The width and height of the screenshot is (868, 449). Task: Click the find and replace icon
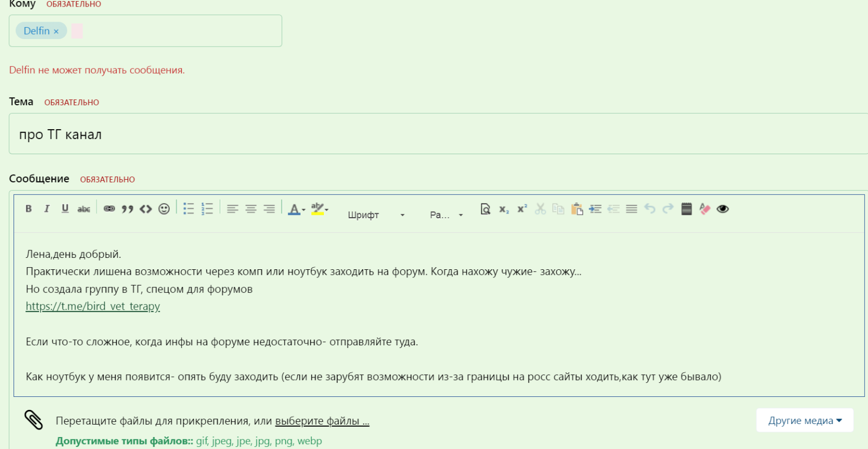point(486,208)
